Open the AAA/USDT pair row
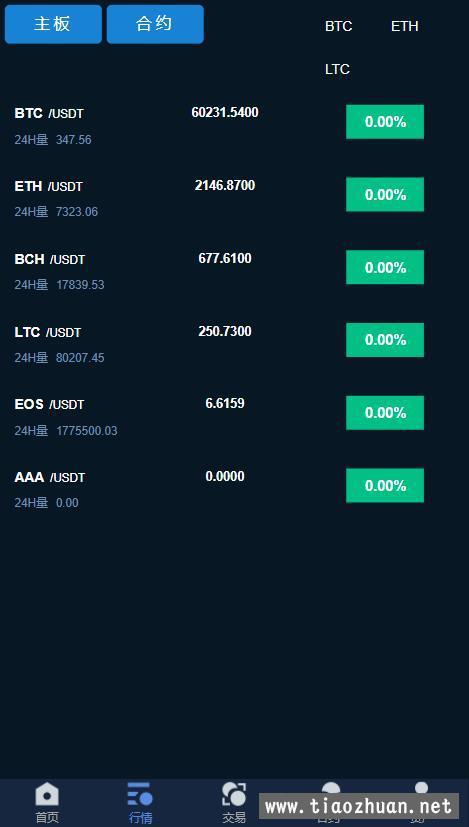Viewport: 469px width, 827px height. point(234,489)
